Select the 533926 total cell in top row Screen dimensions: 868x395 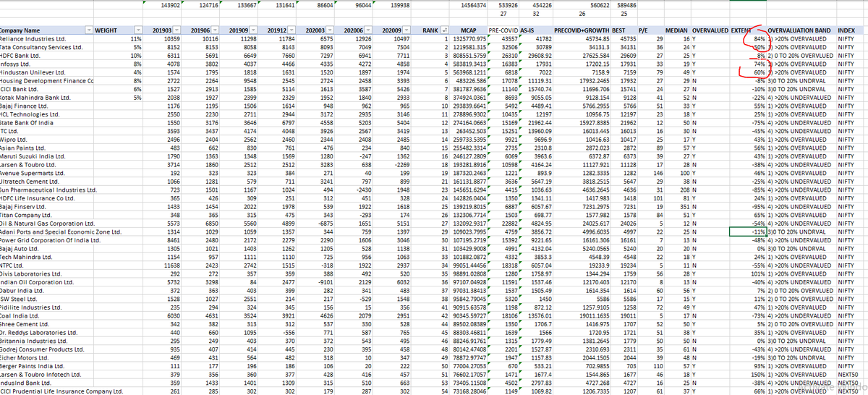click(x=504, y=5)
